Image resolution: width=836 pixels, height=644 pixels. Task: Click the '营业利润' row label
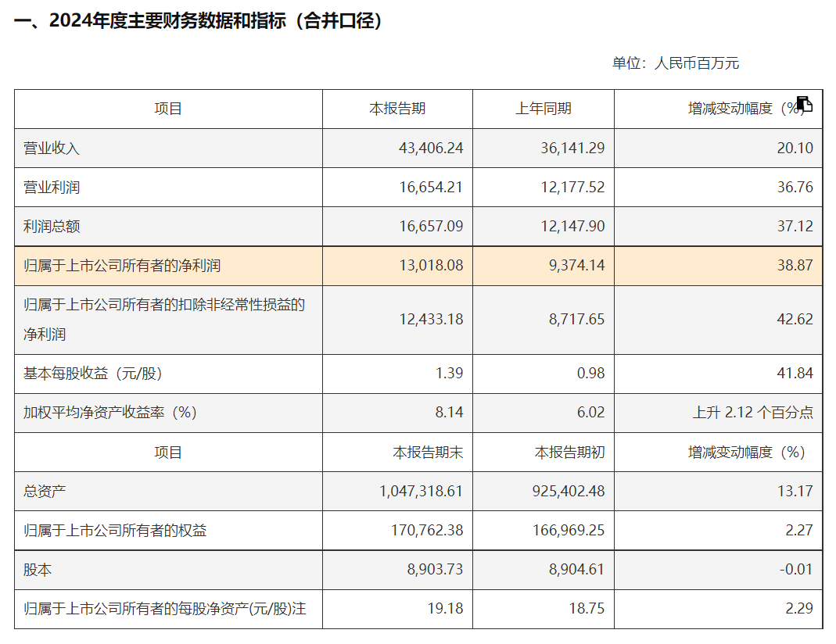coord(51,188)
